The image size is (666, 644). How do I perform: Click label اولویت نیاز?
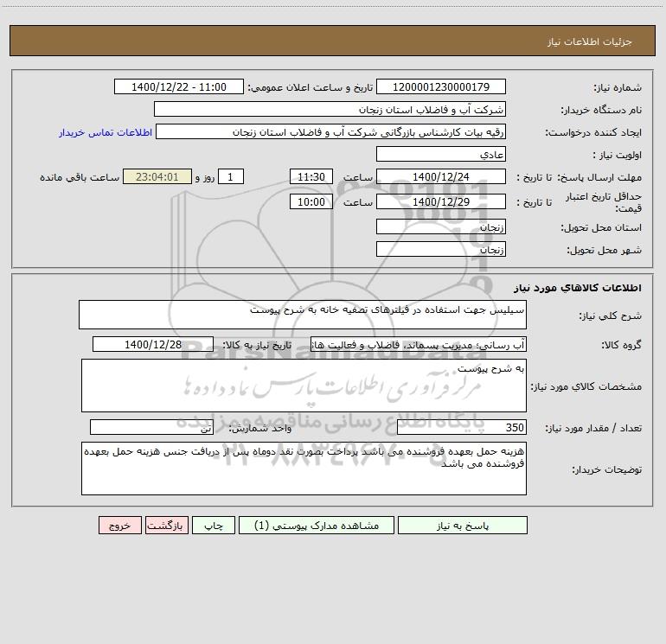pyautogui.click(x=618, y=155)
